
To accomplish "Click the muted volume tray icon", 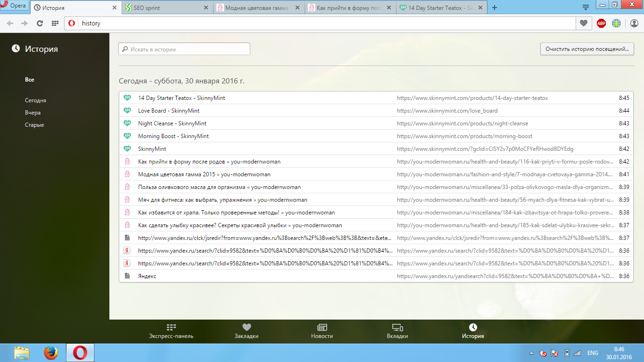I will click(543, 353).
